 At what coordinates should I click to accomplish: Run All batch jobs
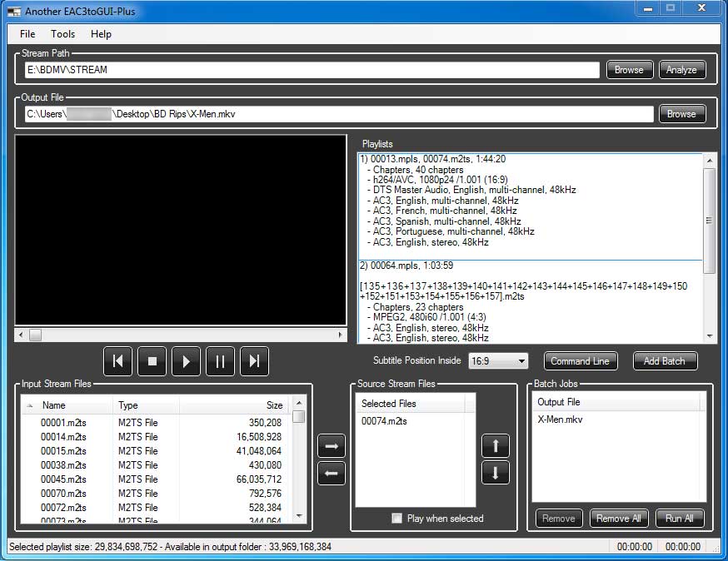(x=680, y=519)
